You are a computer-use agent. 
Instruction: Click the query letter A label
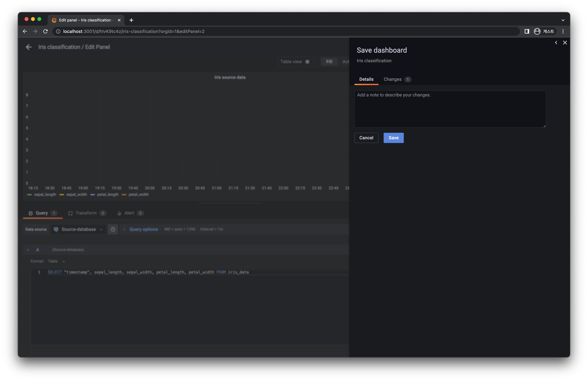click(x=38, y=250)
